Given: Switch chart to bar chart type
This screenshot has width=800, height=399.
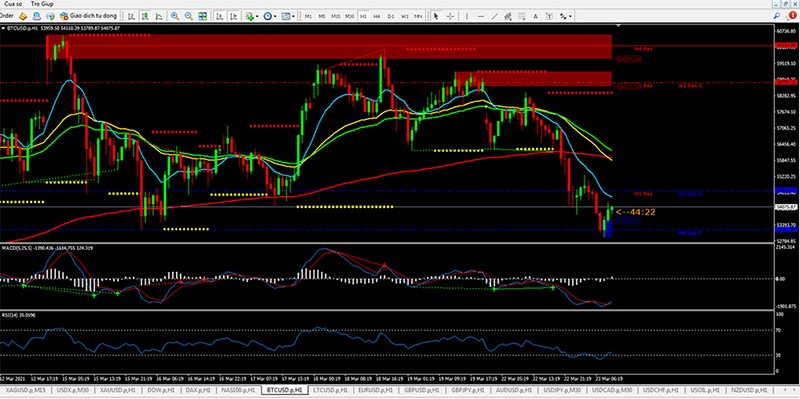Looking at the screenshot, I should [132, 16].
